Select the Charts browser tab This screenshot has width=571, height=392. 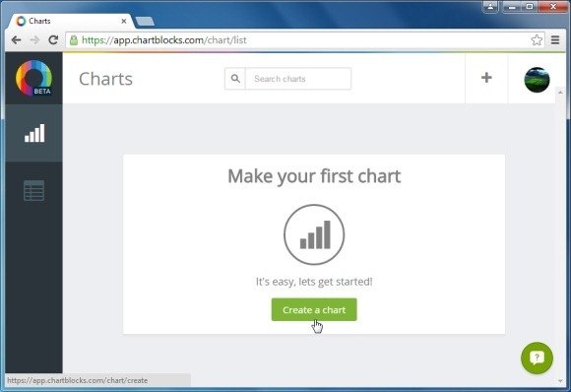coord(71,21)
